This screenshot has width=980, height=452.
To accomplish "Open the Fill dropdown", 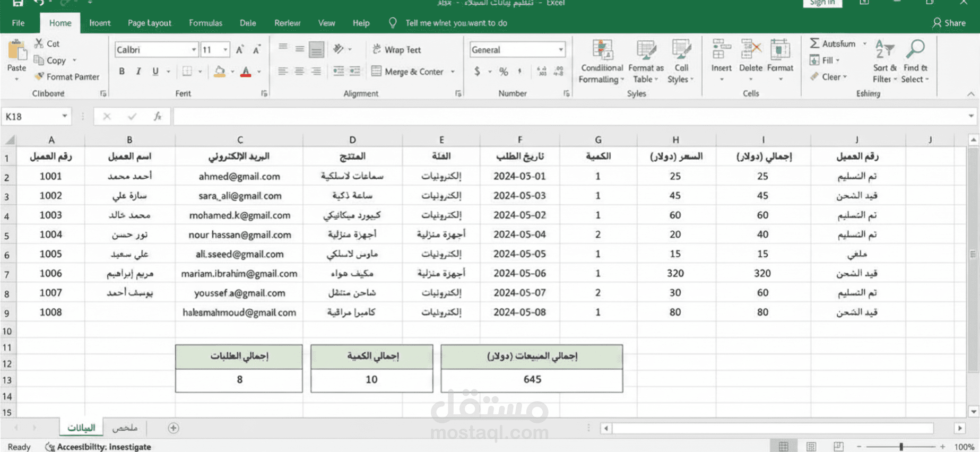I will pyautogui.click(x=825, y=60).
